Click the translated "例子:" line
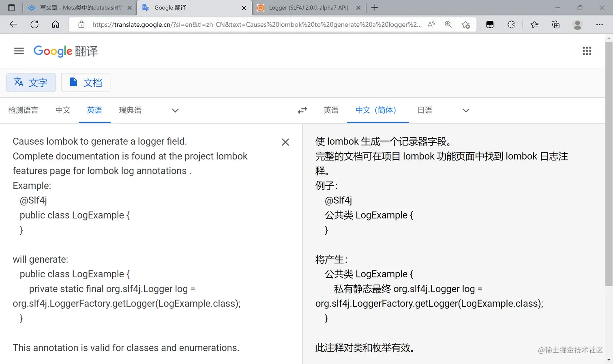Image resolution: width=613 pixels, height=364 pixels. 327,186
